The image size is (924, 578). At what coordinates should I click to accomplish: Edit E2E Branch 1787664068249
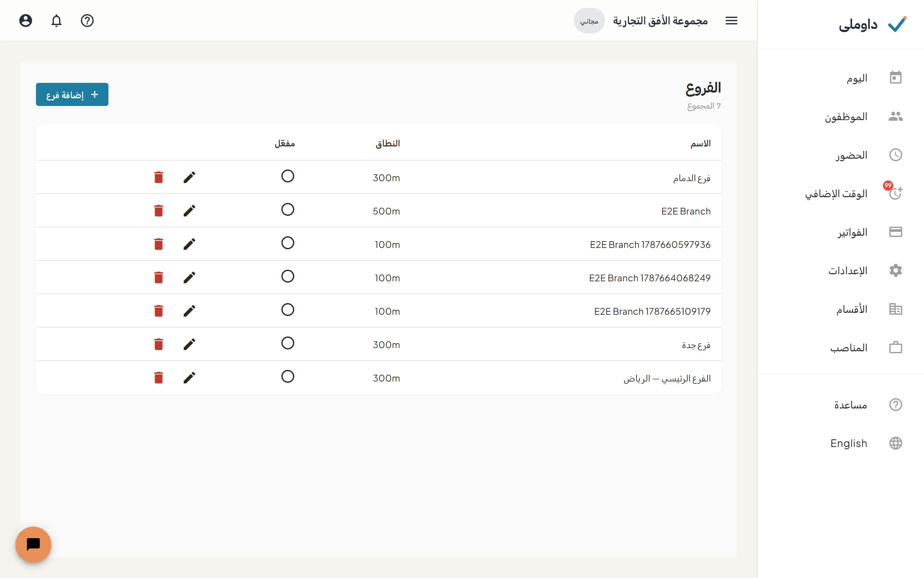point(189,277)
